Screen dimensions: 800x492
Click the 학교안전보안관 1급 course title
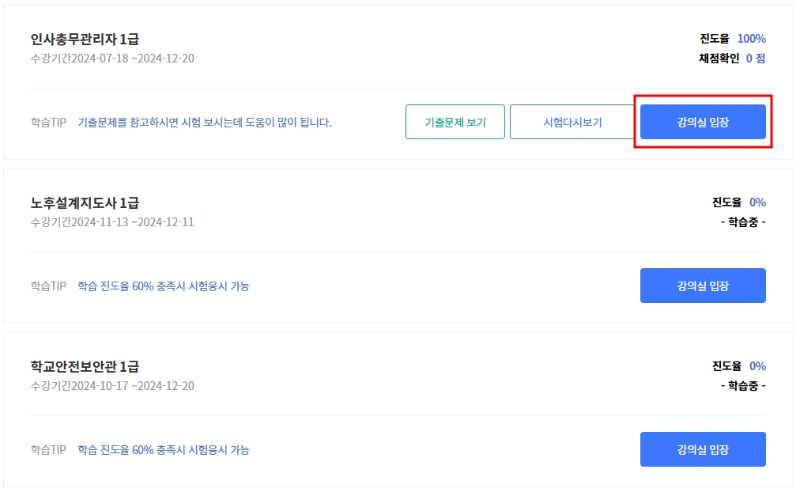[x=85, y=367]
